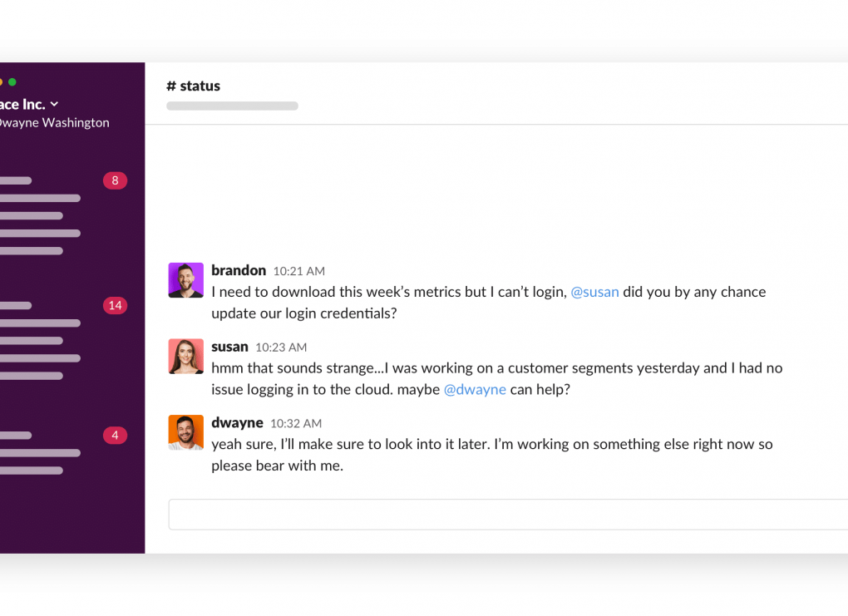The width and height of the screenshot is (848, 616).
Task: Open dwayne's profile avatar
Action: [186, 432]
